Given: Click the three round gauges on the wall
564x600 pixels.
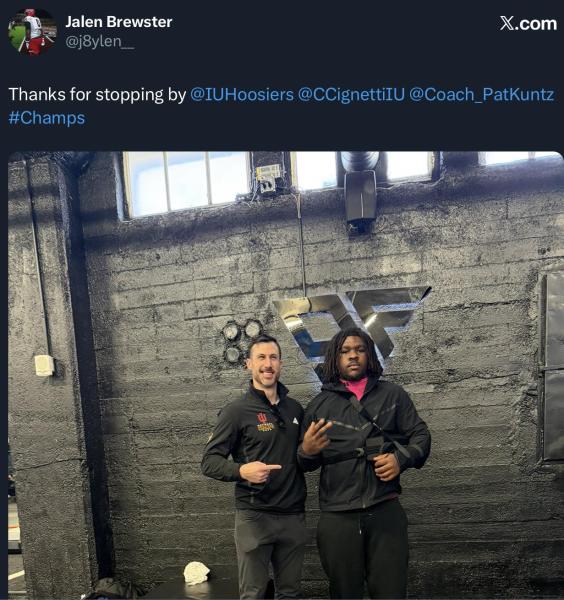Looking at the screenshot, I should coord(241,341).
